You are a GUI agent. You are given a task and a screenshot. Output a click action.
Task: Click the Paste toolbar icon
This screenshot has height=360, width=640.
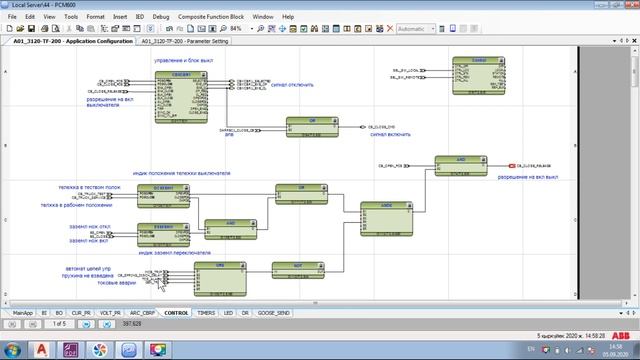coord(91,29)
